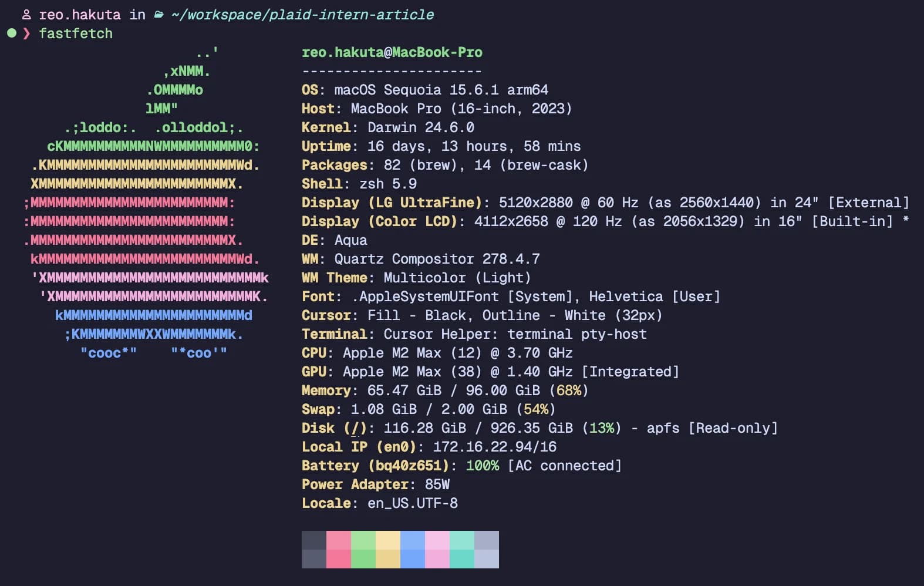The width and height of the screenshot is (924, 586).
Task: Click the "[AC connected]" battery status
Action: tap(565, 466)
